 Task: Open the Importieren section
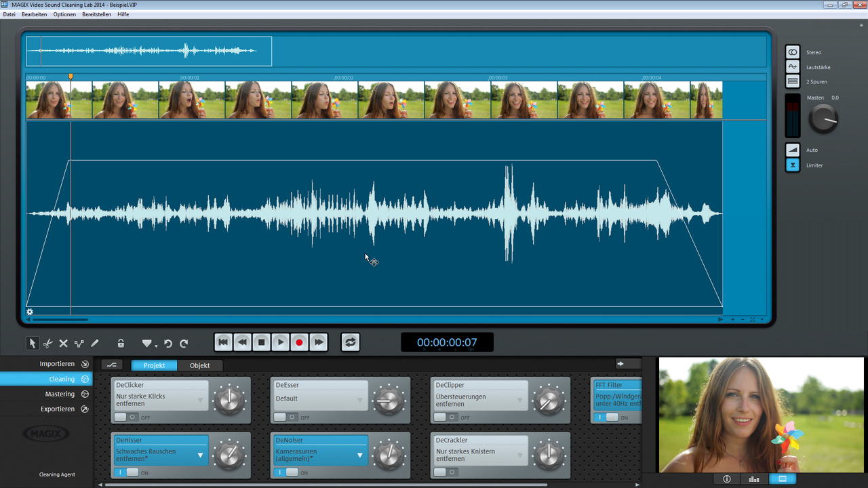[46, 364]
